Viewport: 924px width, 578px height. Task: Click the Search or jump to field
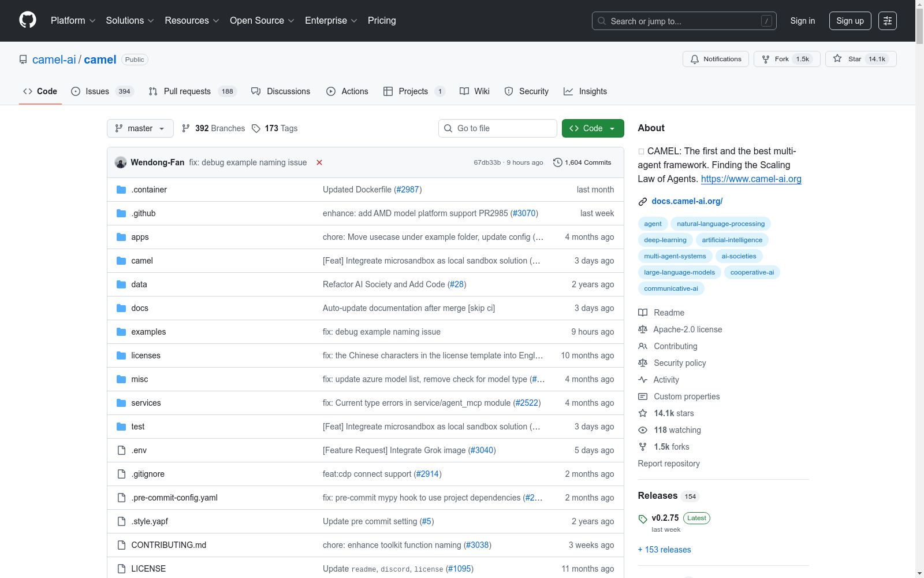[x=684, y=21]
